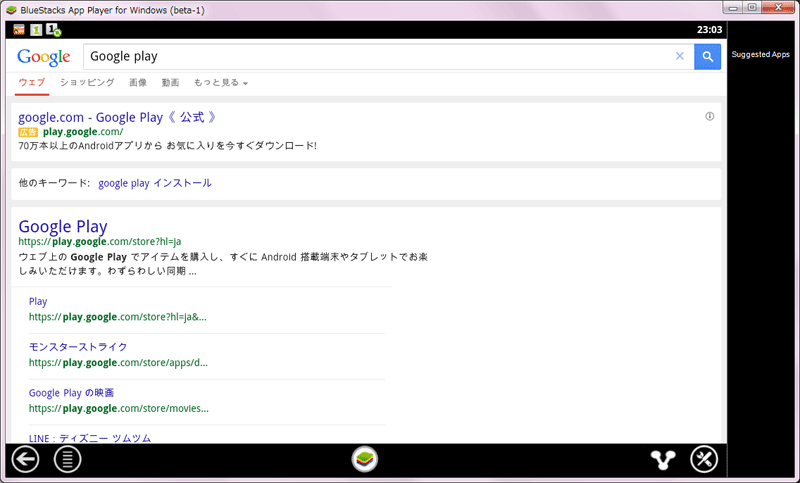Switch to the ショッピング tab

pyautogui.click(x=87, y=83)
